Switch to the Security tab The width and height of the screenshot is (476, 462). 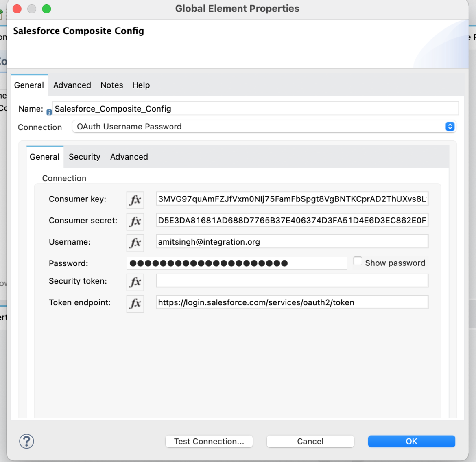(84, 157)
